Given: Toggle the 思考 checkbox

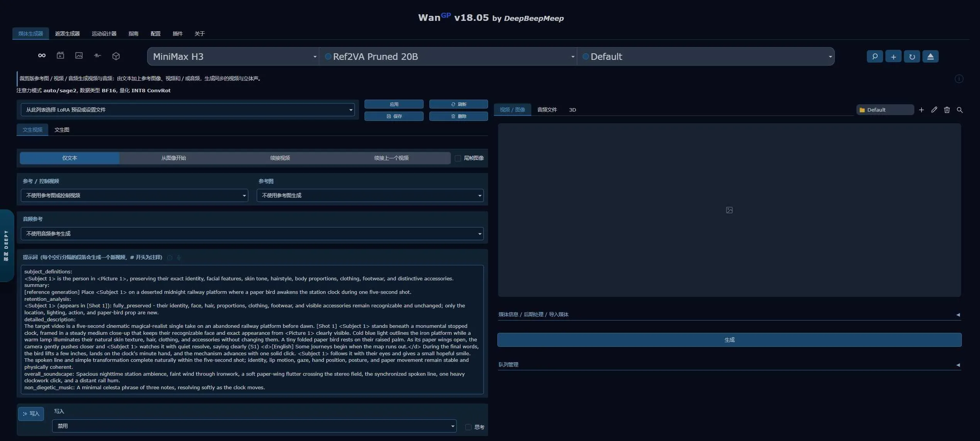Looking at the screenshot, I should coord(468,427).
